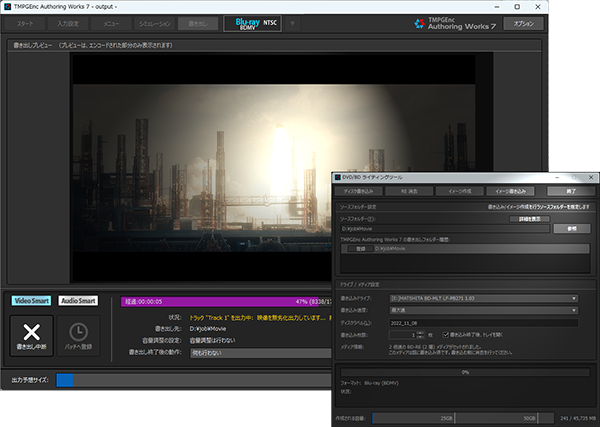The image size is (600, 427).
Task: Select the D:\job\Movie history row
Action: (x=465, y=249)
